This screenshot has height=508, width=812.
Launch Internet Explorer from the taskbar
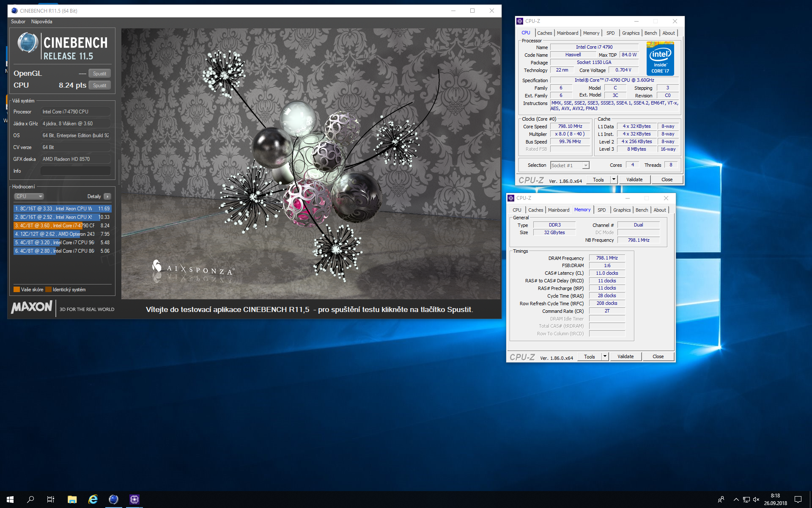[x=93, y=500]
